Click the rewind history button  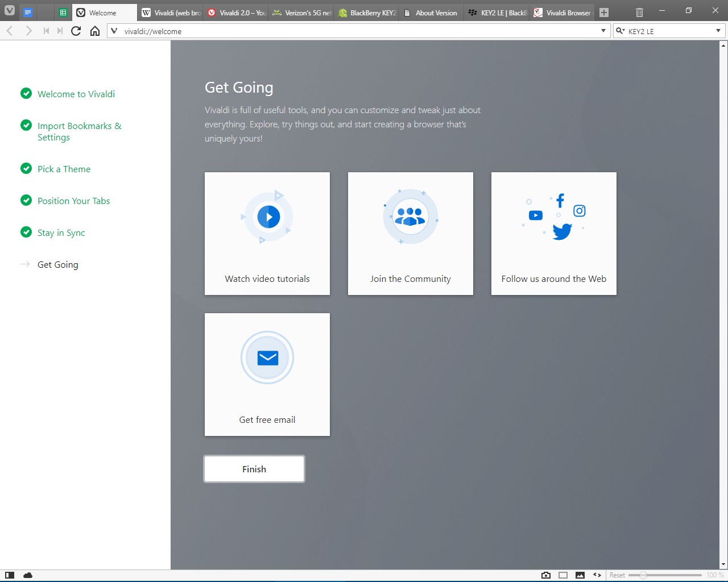pyautogui.click(x=46, y=31)
